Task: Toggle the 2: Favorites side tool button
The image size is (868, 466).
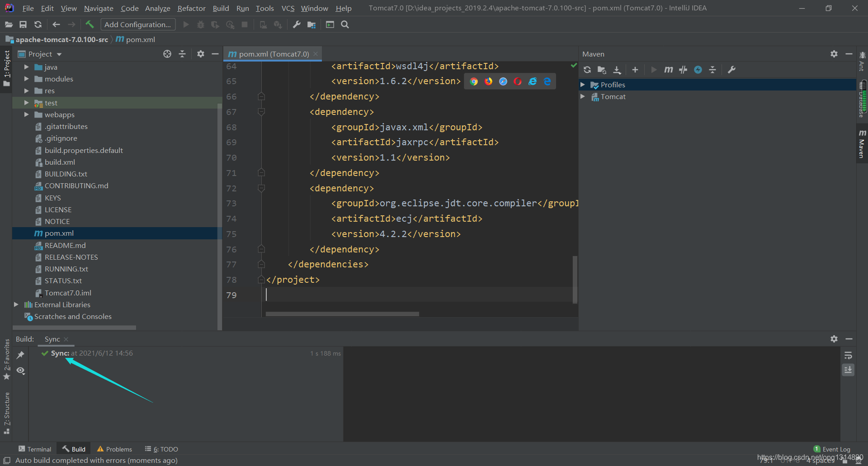Action: click(x=6, y=360)
